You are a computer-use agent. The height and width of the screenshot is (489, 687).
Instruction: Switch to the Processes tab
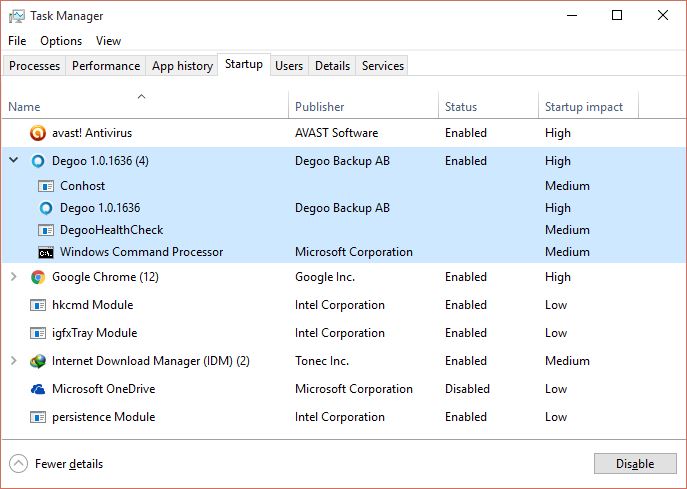pos(34,66)
